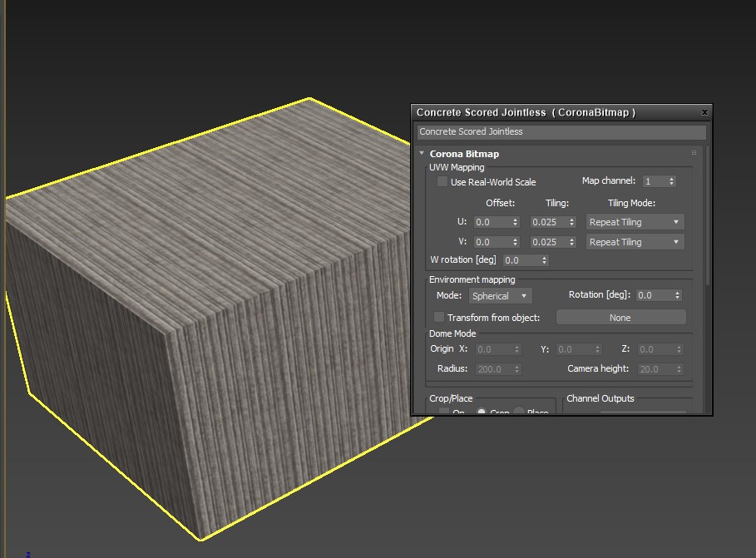Click the U Offset input field
Image resolution: width=756 pixels, height=558 pixels.
pos(493,221)
